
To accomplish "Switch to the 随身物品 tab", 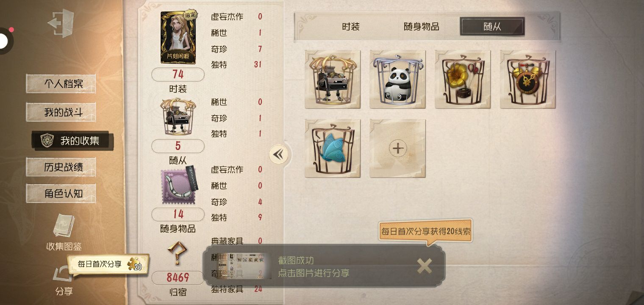I will pyautogui.click(x=421, y=27).
